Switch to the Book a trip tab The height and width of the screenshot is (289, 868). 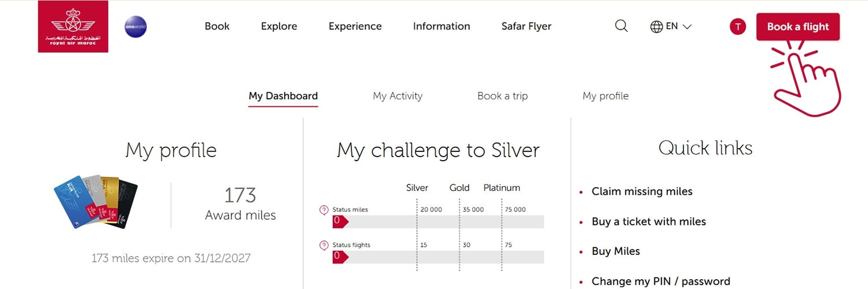[x=502, y=96]
